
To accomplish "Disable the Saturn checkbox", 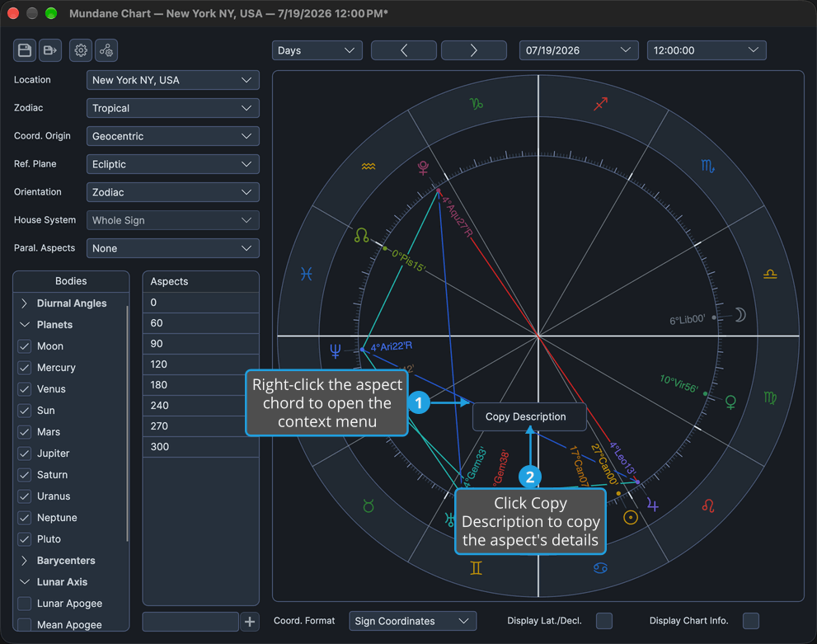I will coord(25,475).
